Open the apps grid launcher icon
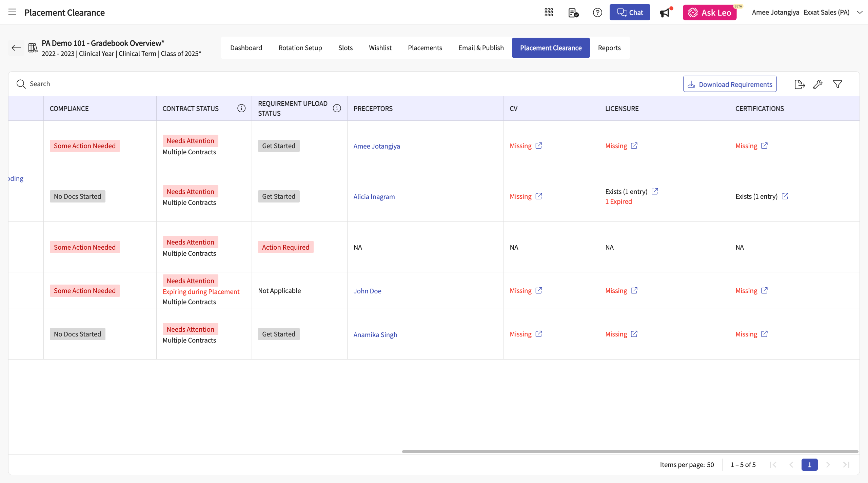Viewport: 868px width, 483px height. coord(549,13)
